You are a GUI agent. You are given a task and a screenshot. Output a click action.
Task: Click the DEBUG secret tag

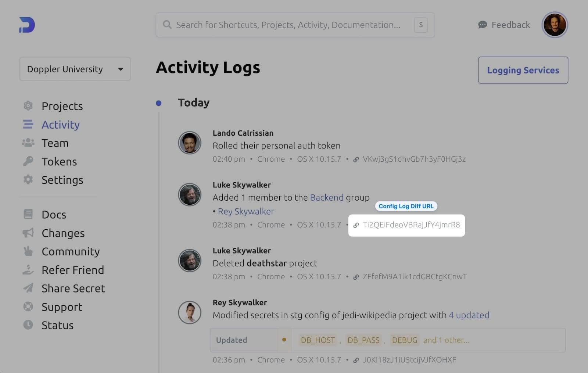tap(404, 340)
